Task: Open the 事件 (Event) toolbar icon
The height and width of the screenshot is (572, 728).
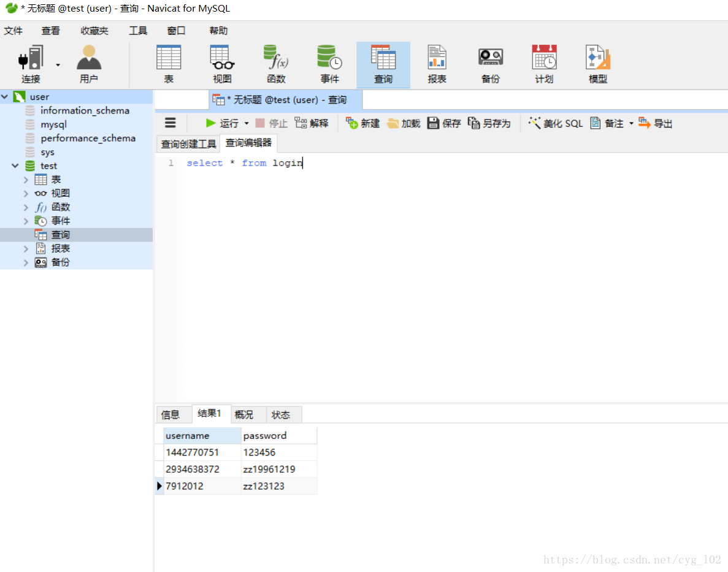Action: coord(329,64)
